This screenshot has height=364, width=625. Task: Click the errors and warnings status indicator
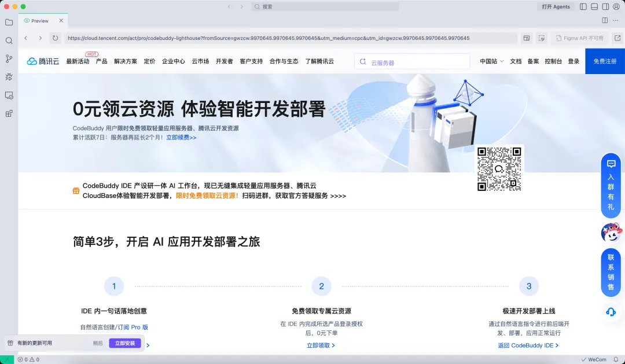point(28,359)
